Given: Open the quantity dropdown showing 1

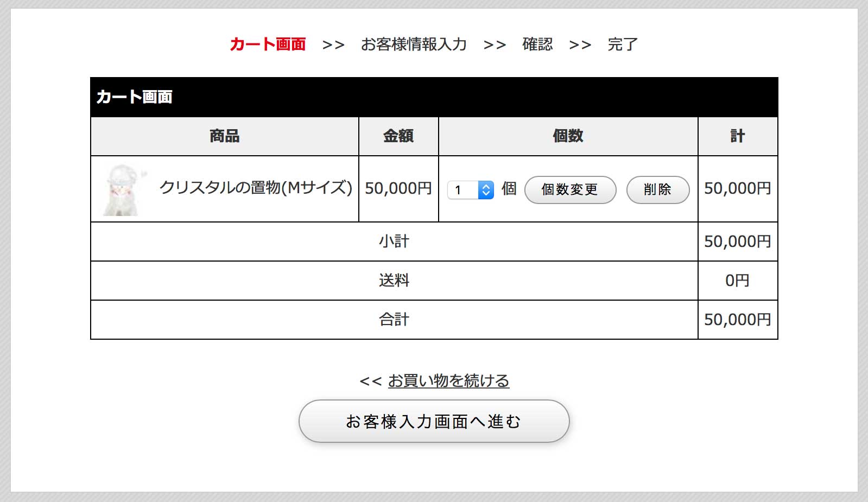Looking at the screenshot, I should tap(471, 190).
